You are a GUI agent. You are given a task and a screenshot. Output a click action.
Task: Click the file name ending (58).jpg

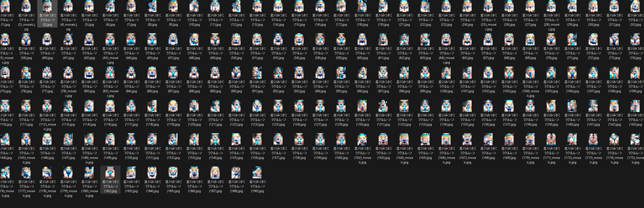(x=320, y=53)
